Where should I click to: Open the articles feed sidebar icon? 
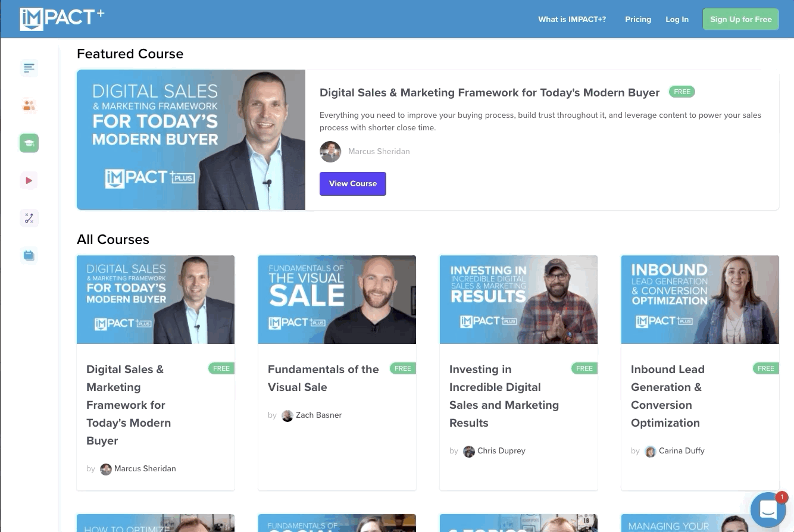(29, 68)
